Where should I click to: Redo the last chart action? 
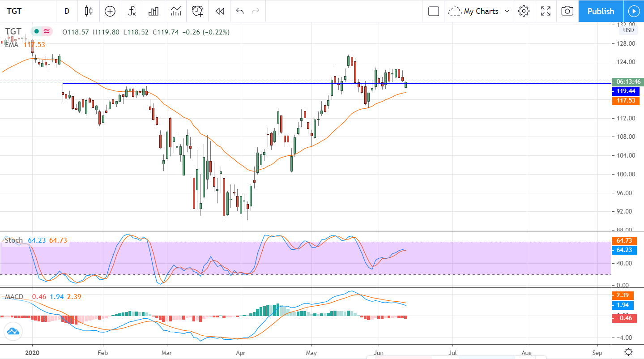pyautogui.click(x=256, y=11)
